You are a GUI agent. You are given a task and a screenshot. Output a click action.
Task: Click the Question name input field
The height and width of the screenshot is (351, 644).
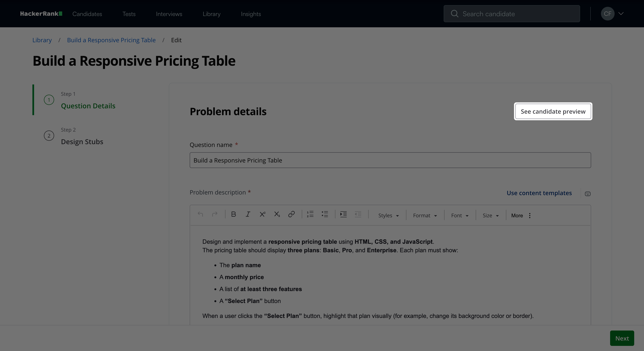(390, 160)
